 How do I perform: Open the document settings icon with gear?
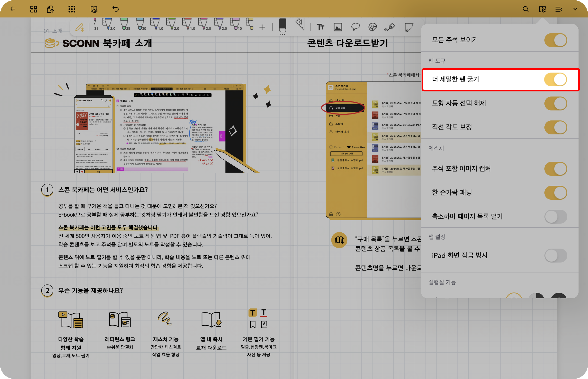[542, 9]
